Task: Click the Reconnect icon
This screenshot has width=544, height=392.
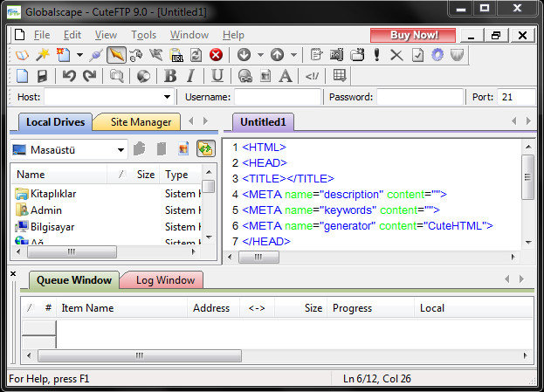Action: click(136, 55)
